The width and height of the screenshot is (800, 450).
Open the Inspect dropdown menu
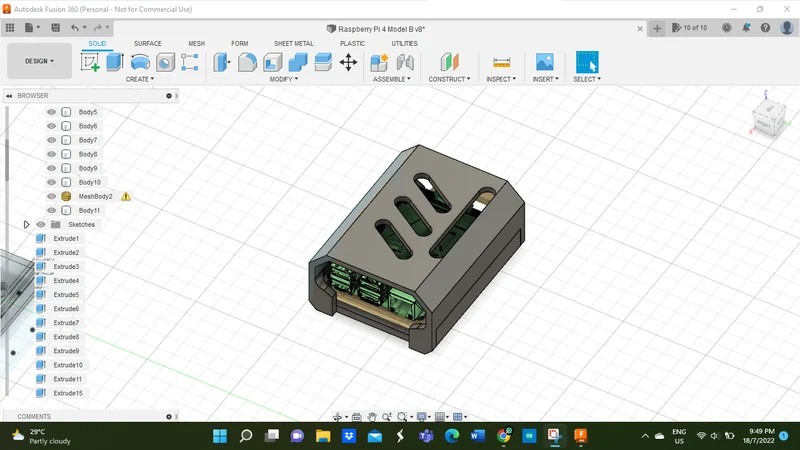pos(501,79)
